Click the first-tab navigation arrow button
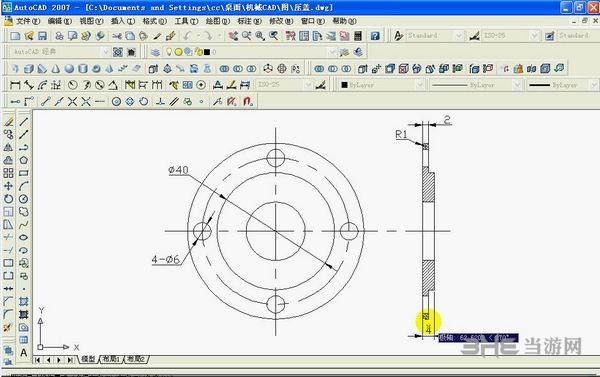Image resolution: width=600 pixels, height=377 pixels. [x=38, y=360]
